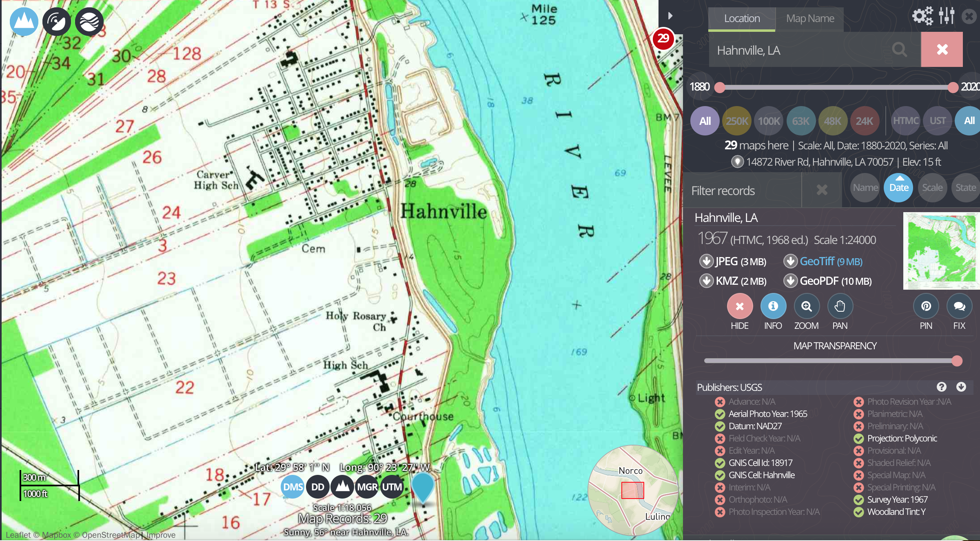Hide the map with HIDE button
Image resolution: width=980 pixels, height=541 pixels.
pyautogui.click(x=739, y=306)
